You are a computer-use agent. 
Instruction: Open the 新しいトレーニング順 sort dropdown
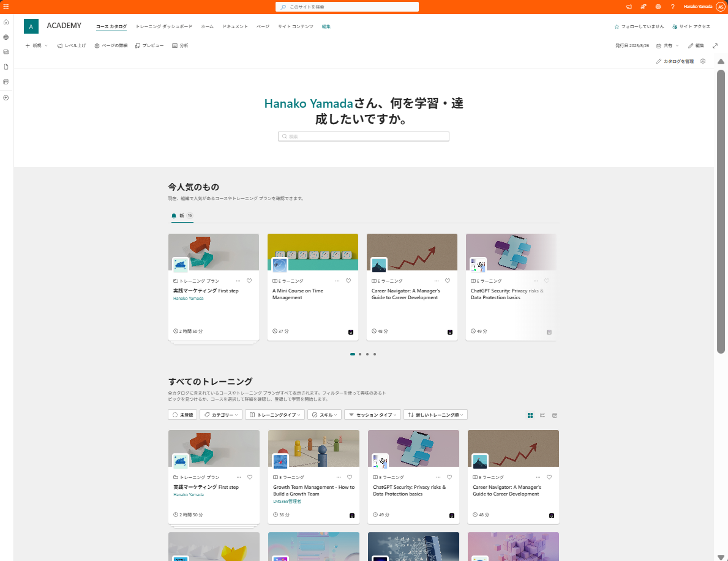(x=435, y=415)
